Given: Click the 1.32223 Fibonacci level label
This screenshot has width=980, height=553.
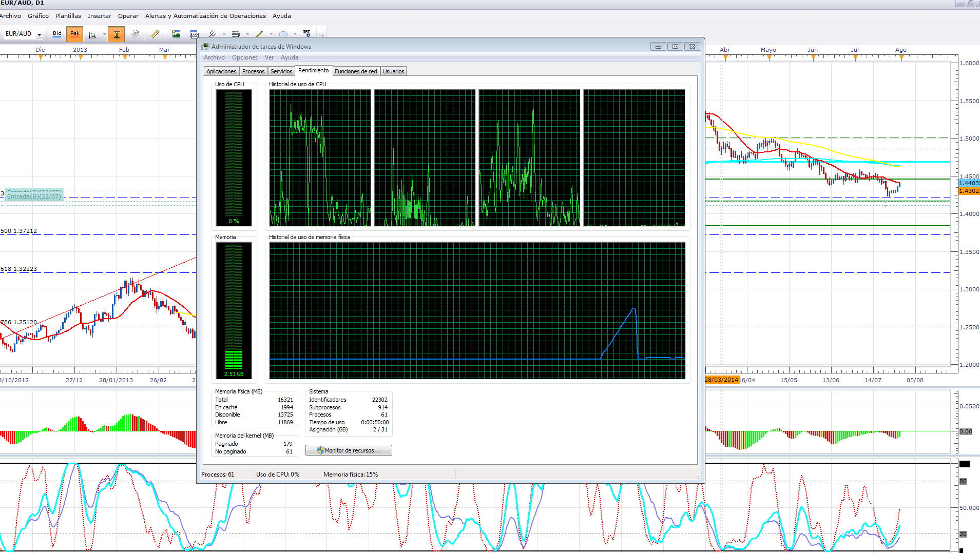Looking at the screenshot, I should 19,269.
